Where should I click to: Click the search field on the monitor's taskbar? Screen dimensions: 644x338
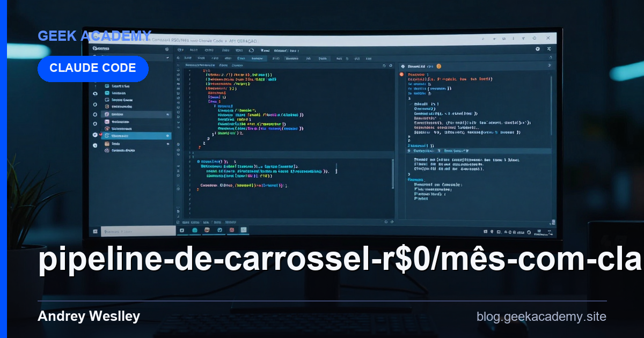point(137,231)
